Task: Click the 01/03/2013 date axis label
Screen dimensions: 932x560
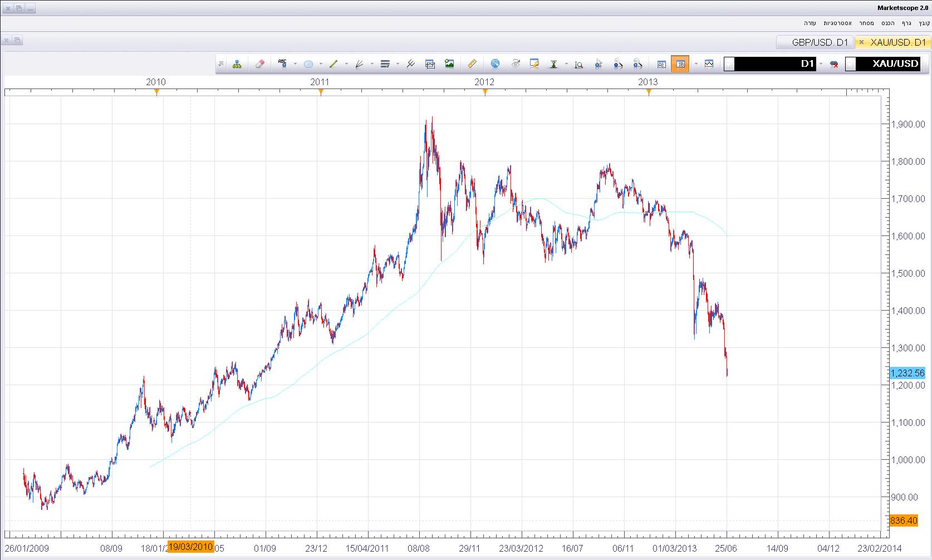Action: tap(675, 548)
